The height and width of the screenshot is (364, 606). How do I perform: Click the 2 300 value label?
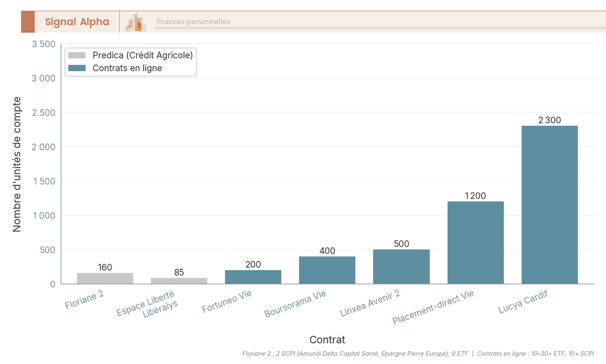click(549, 120)
